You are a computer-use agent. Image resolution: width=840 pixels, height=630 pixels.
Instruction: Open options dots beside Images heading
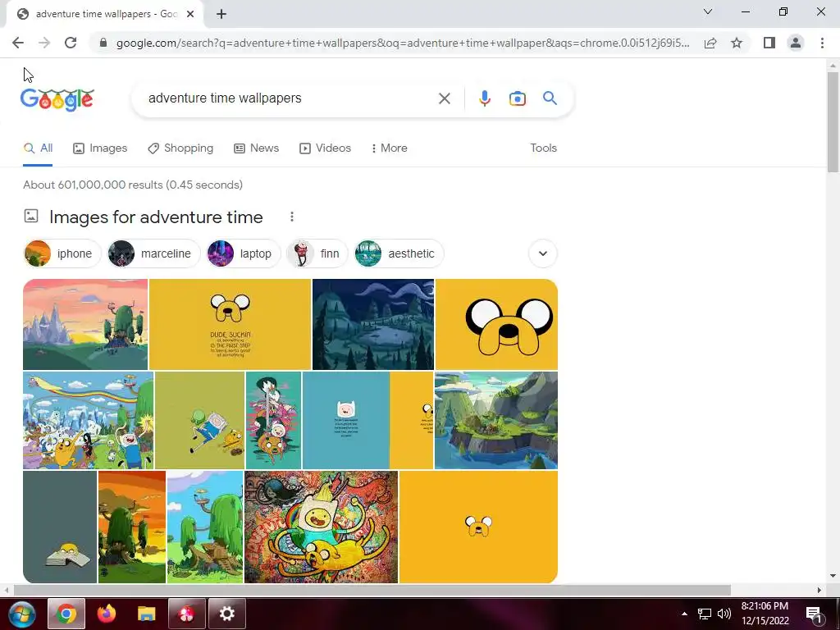[291, 217]
